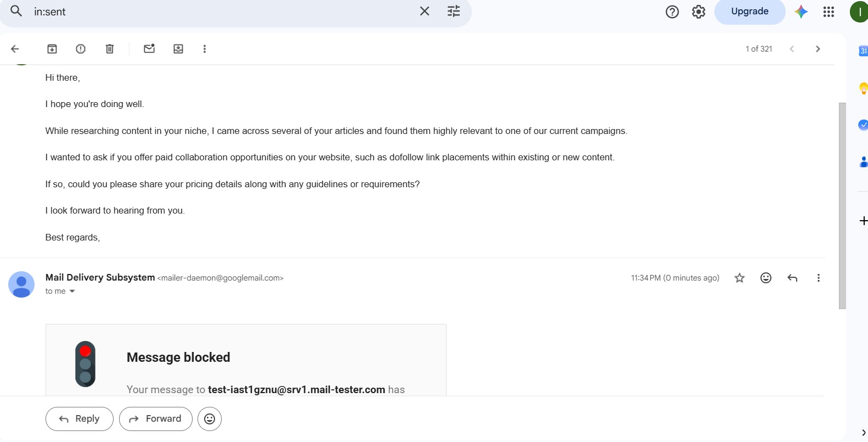Open the Google apps grid
This screenshot has width=868, height=442.
(x=828, y=12)
